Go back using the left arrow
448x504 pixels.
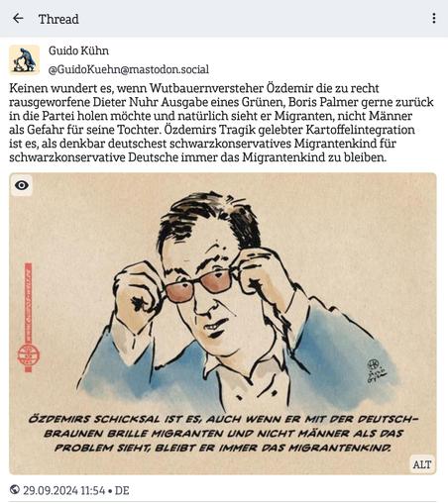(x=18, y=19)
